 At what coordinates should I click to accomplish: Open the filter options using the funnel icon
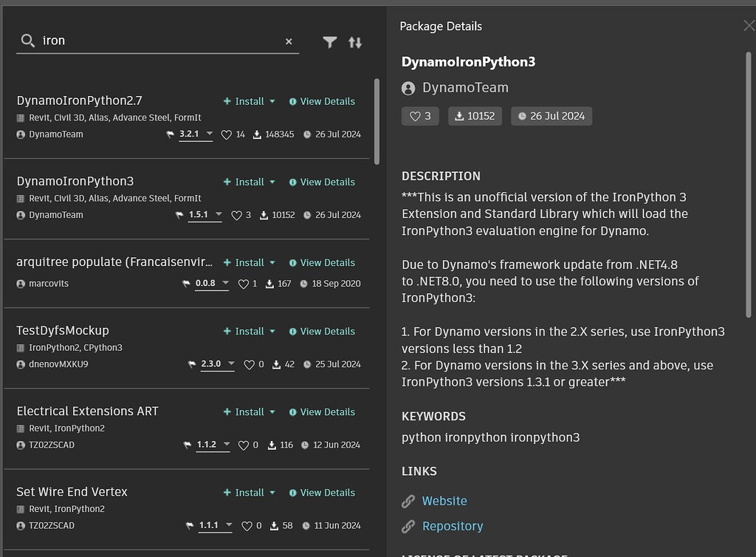click(329, 42)
